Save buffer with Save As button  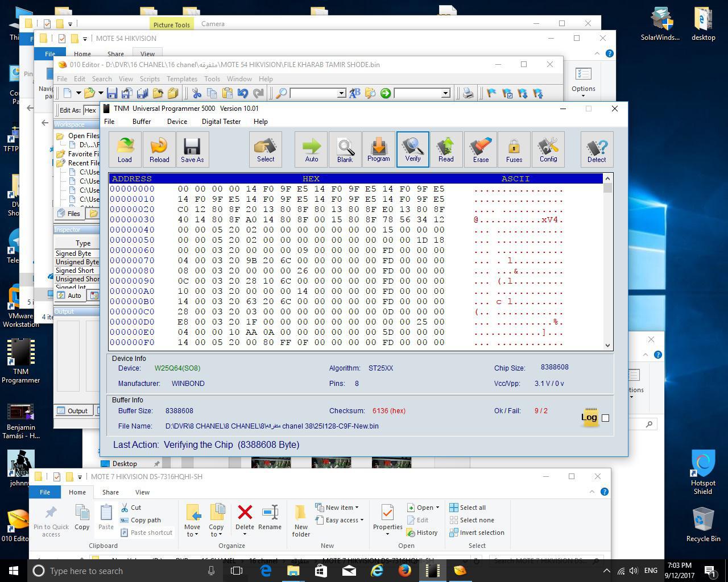coord(192,149)
